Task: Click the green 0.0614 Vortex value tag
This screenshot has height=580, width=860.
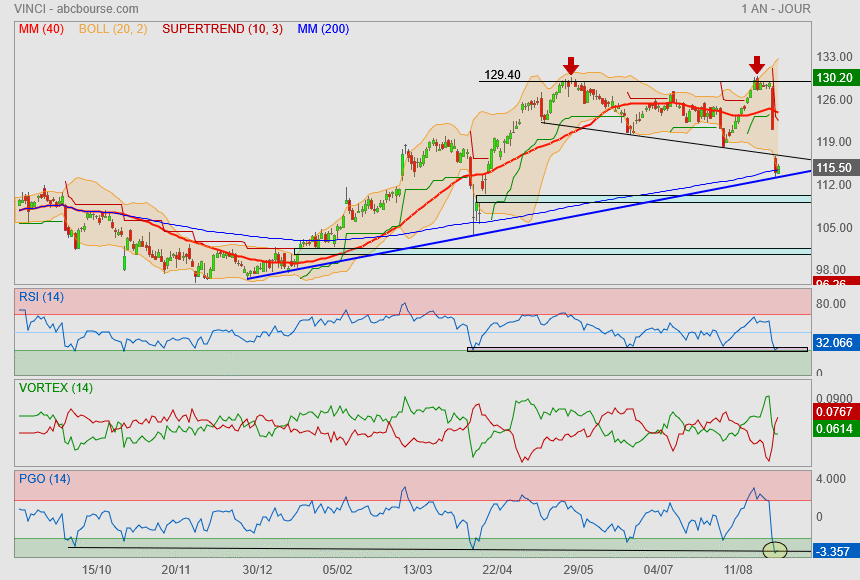Action: [x=833, y=427]
